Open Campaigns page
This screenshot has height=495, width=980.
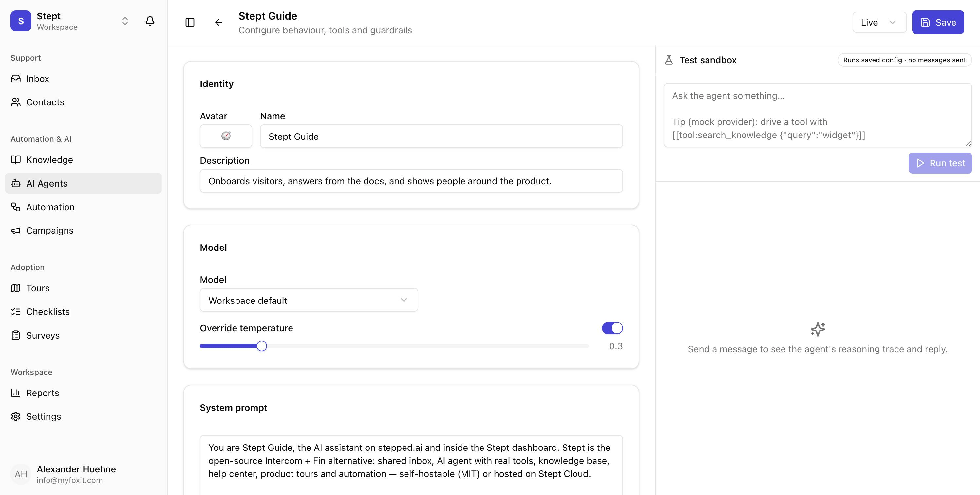pyautogui.click(x=83, y=231)
